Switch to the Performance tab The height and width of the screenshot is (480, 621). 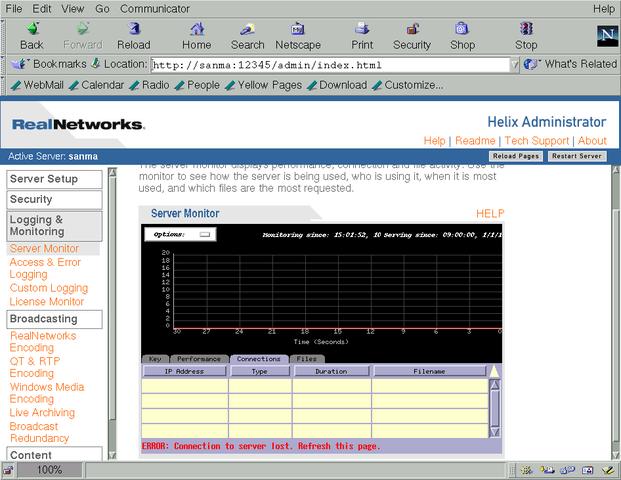click(x=199, y=359)
